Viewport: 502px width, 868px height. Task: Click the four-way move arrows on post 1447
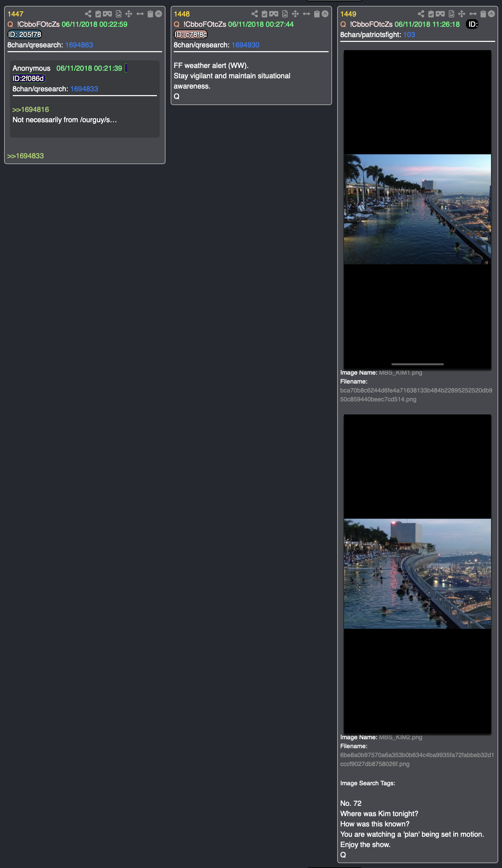point(129,14)
